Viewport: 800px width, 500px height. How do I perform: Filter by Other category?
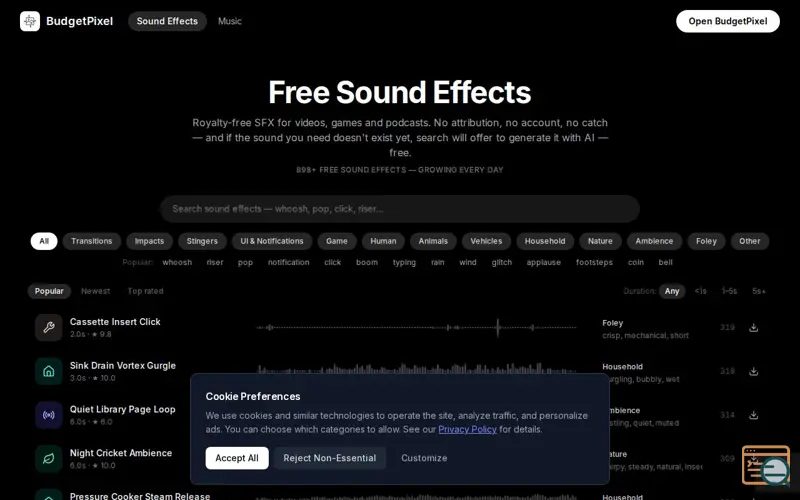pos(749,241)
